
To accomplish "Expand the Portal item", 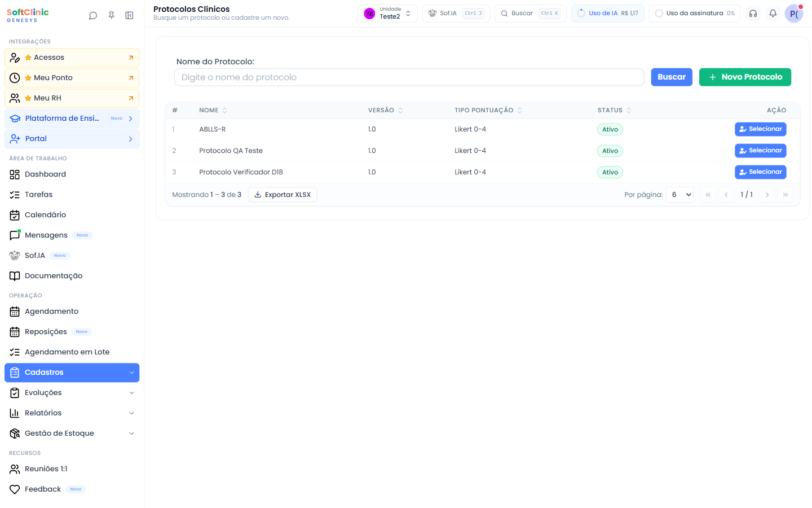I will (x=72, y=139).
